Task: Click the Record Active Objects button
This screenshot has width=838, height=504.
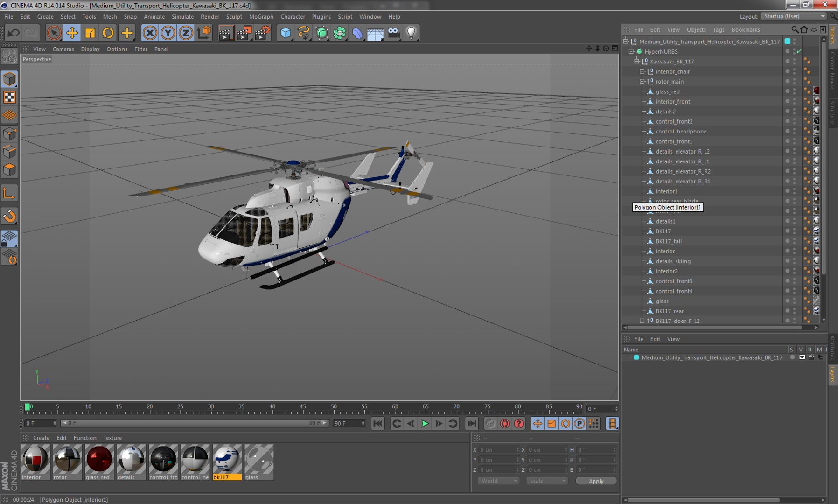Action: [x=490, y=423]
